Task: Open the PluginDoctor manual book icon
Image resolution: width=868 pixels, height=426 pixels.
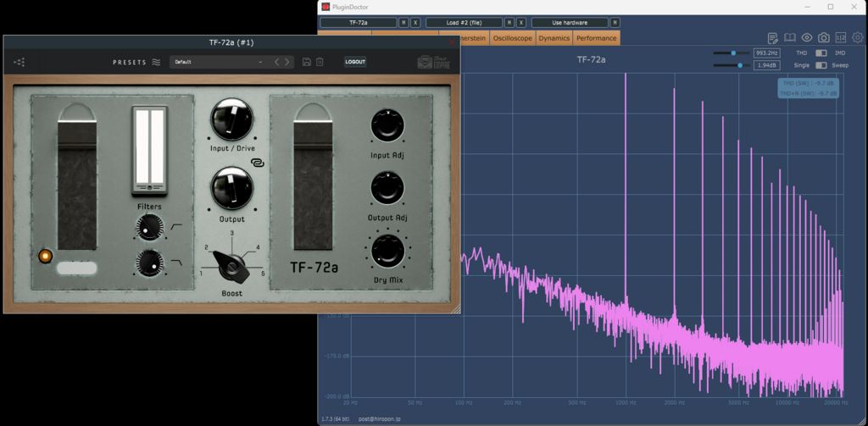Action: tap(790, 37)
